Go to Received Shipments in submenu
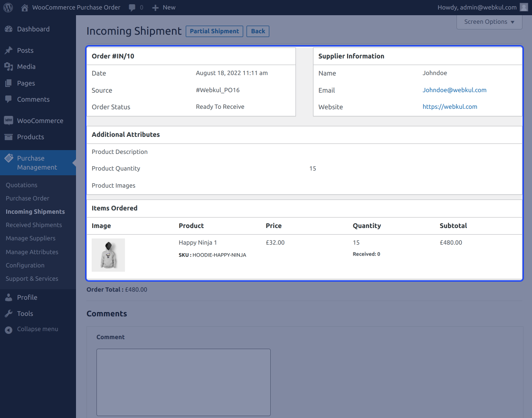The width and height of the screenshot is (532, 418). click(x=34, y=225)
